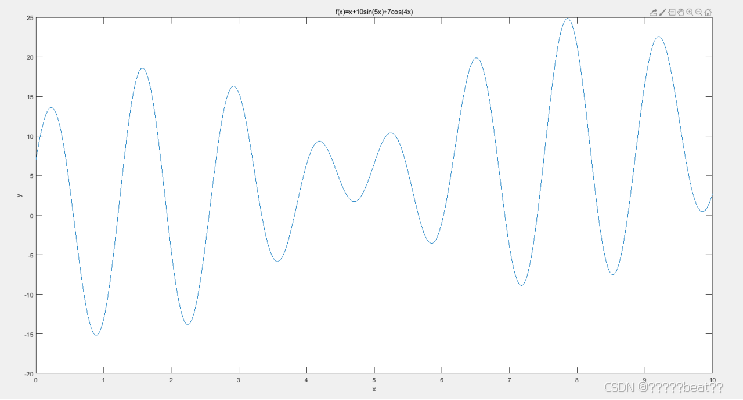Enable the Data Tips tool

pos(672,12)
